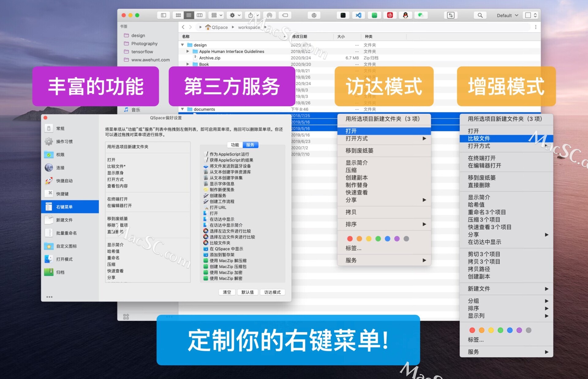Open the Terminal app icon
Image resolution: width=588 pixels, height=379 pixels.
[x=343, y=15]
